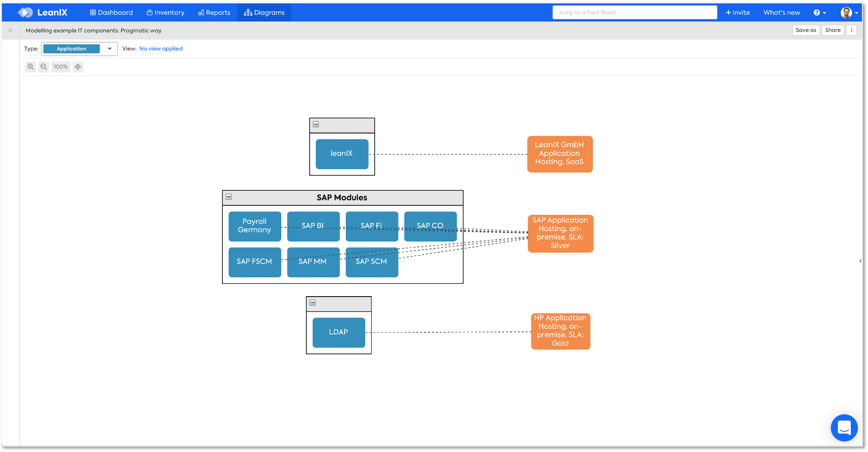Open the user profile avatar menu

coord(849,12)
